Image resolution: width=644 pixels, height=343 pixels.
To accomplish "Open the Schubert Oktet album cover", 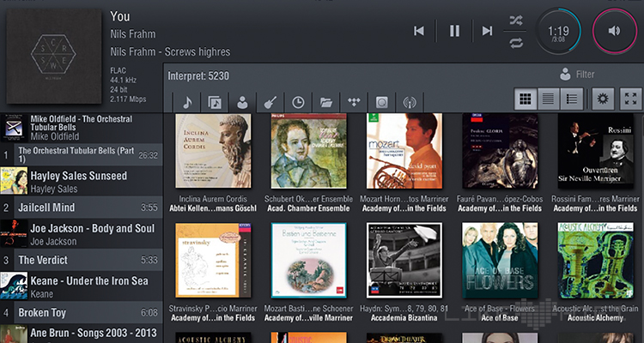I will (x=309, y=151).
